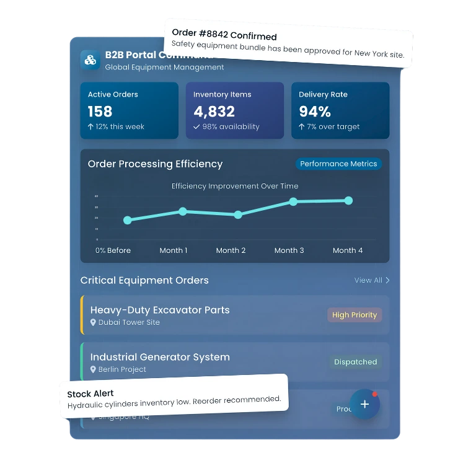Select the Month 4 data point on chart

(x=348, y=201)
